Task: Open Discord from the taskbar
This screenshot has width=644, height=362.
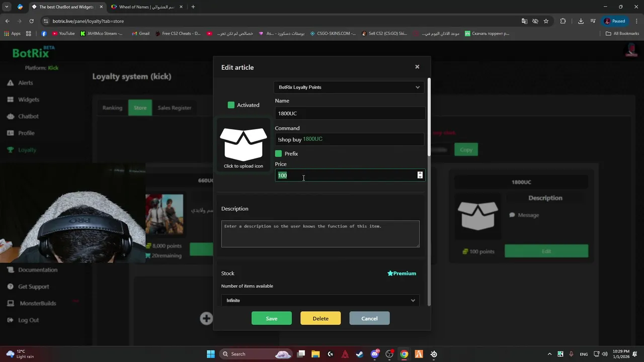Action: 375,354
